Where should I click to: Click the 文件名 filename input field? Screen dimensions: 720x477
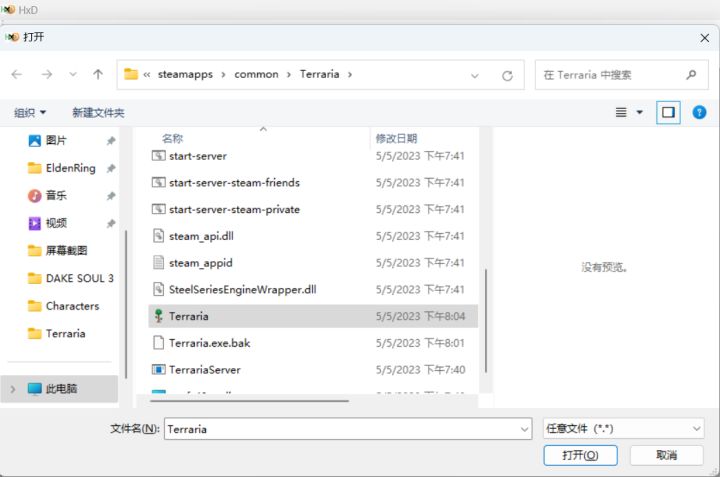tap(348, 429)
